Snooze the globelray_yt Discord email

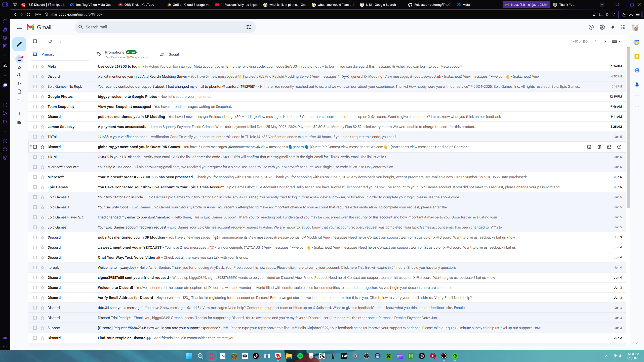(x=619, y=147)
